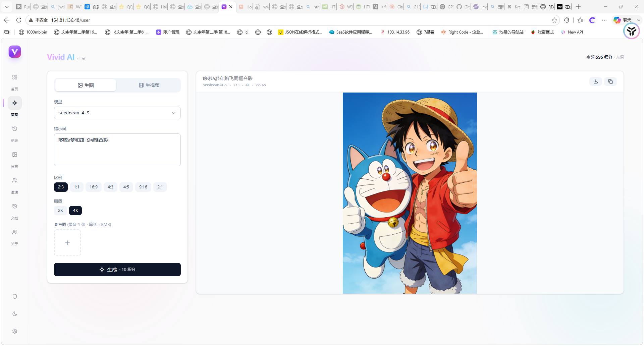644x346 pixels.
Task: Open the 文档 clock sidebar icon
Action: pos(15,206)
